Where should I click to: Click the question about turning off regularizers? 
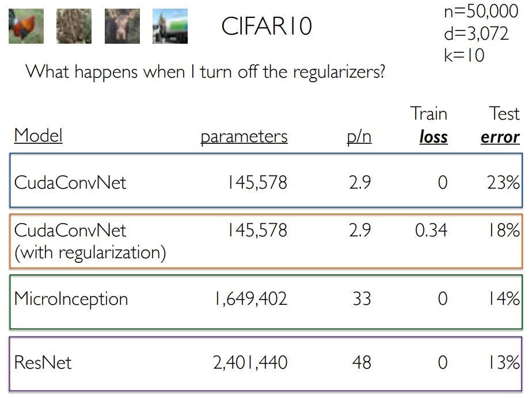[x=206, y=72]
